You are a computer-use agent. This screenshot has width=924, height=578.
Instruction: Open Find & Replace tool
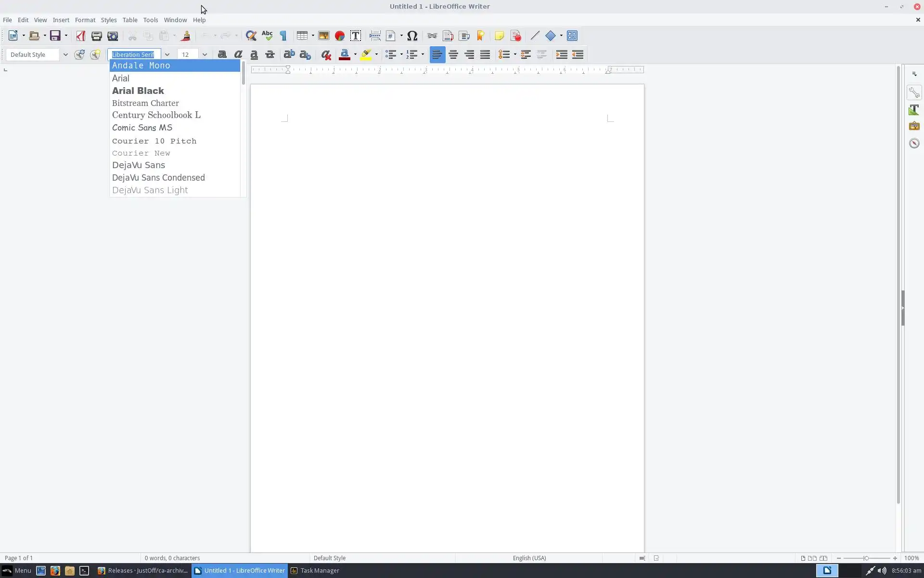tap(251, 36)
